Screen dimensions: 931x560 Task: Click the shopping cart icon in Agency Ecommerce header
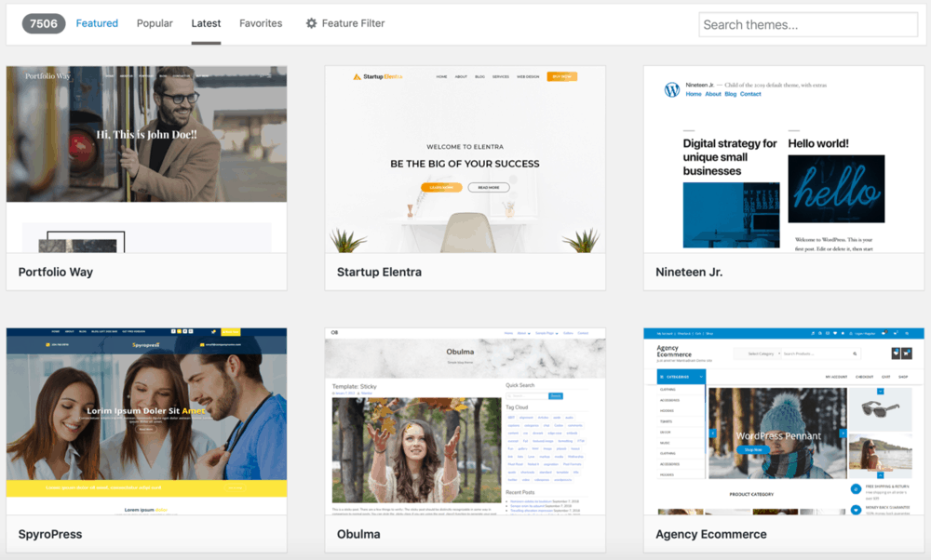coord(908,353)
